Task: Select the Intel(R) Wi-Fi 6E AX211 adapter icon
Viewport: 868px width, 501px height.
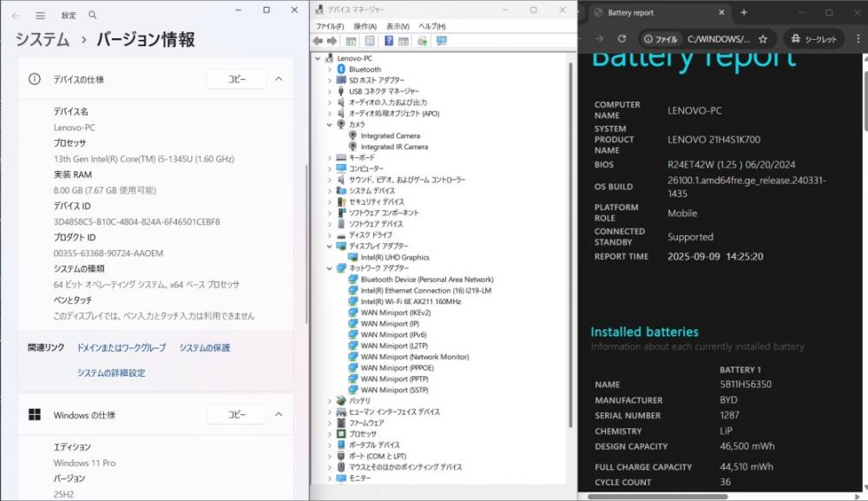Action: pyautogui.click(x=352, y=301)
